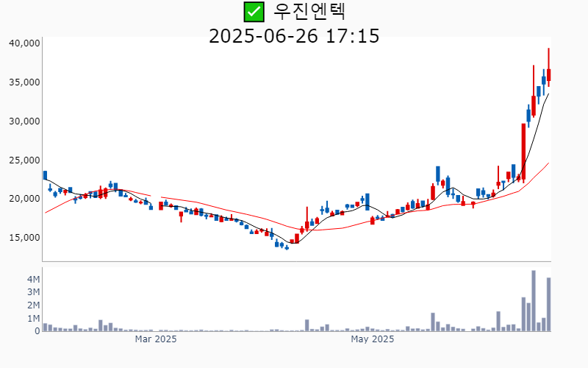This screenshot has height=368, width=588.
Task: Click the 25,000 price axis label
Action: pos(24,160)
